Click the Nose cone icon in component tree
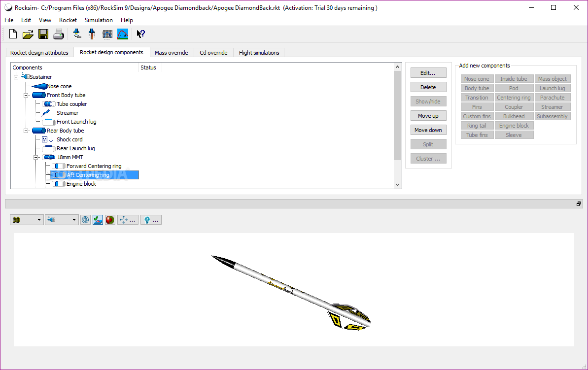This screenshot has width=588, height=370. click(39, 86)
